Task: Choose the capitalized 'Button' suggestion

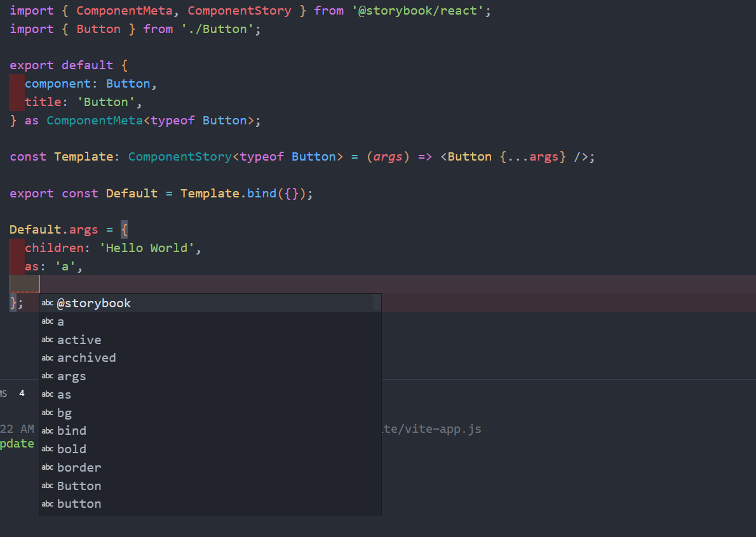Action: click(210, 486)
